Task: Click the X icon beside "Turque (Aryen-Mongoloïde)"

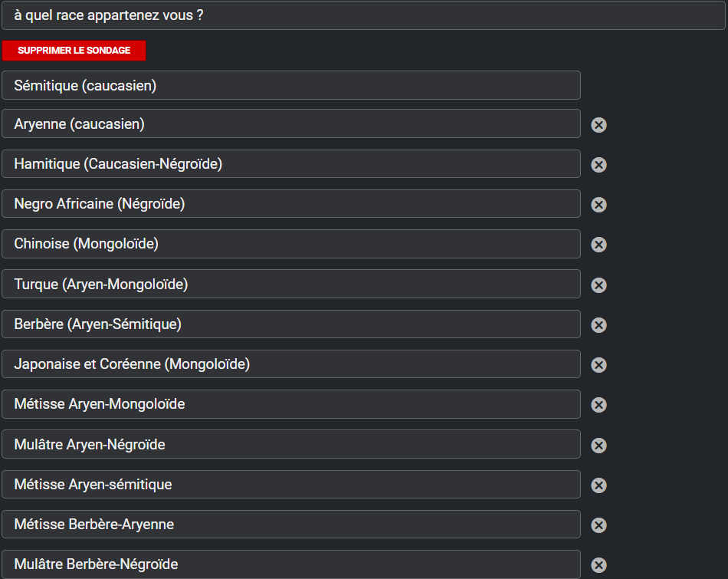Action: 599,285
